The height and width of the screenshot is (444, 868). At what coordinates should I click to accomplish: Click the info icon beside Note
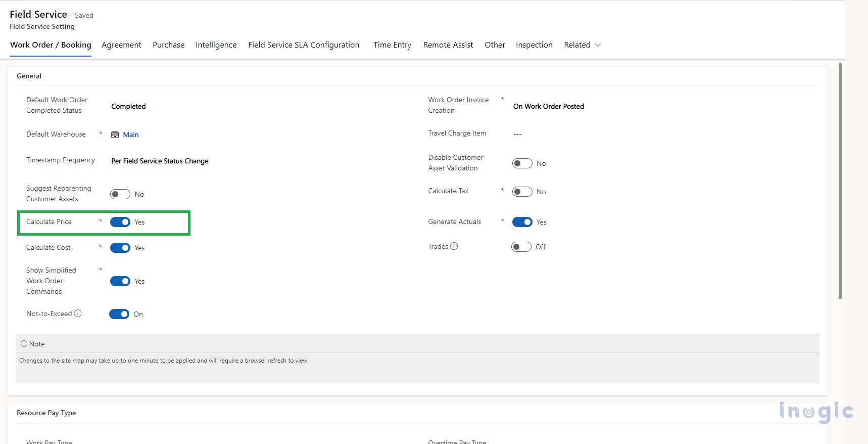coord(24,344)
